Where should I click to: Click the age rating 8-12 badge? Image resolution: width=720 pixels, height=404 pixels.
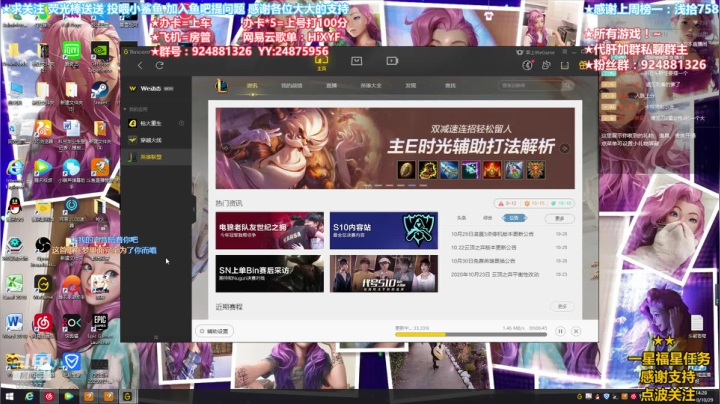coord(508,203)
